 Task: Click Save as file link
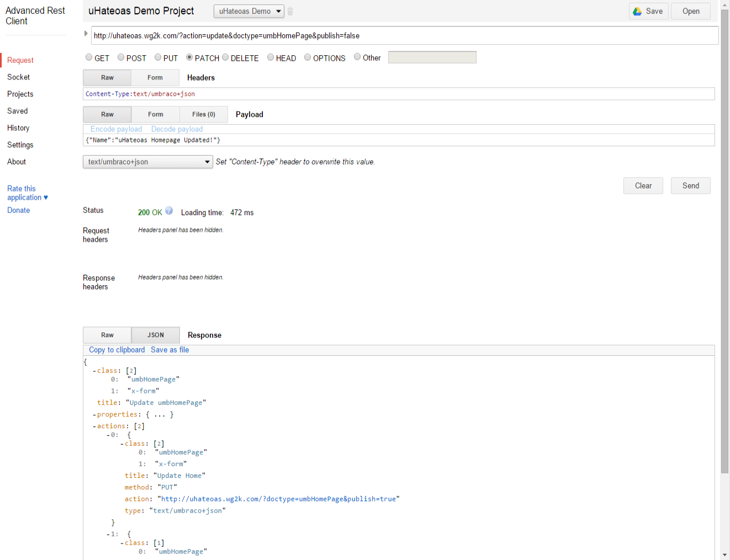click(x=170, y=350)
